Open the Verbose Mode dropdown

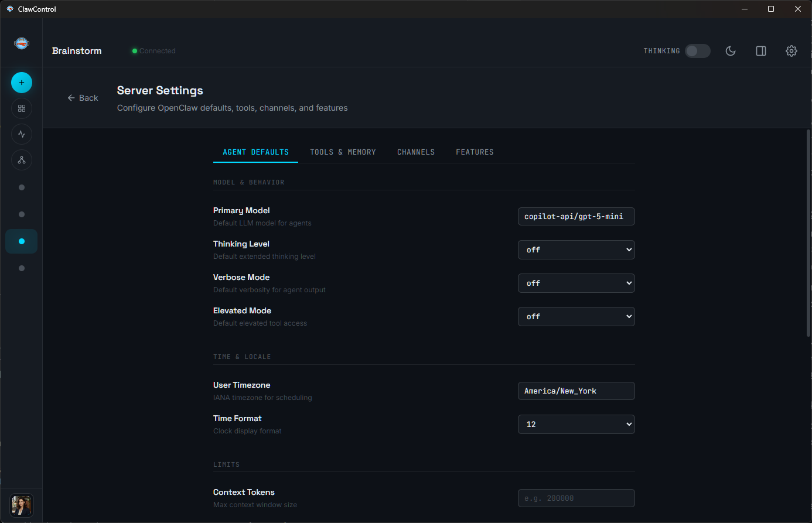[x=576, y=283]
